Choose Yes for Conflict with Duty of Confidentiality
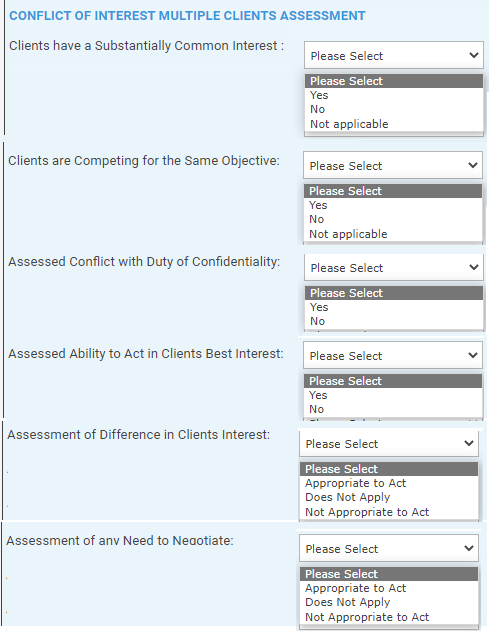This screenshot has height=631, width=489. coord(394,307)
